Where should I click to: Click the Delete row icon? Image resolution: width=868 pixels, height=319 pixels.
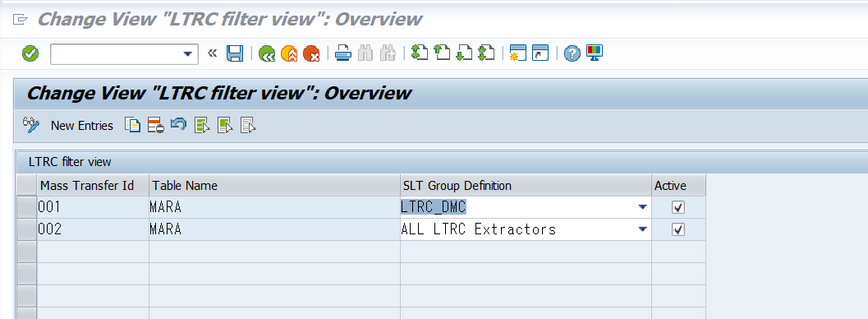click(155, 125)
